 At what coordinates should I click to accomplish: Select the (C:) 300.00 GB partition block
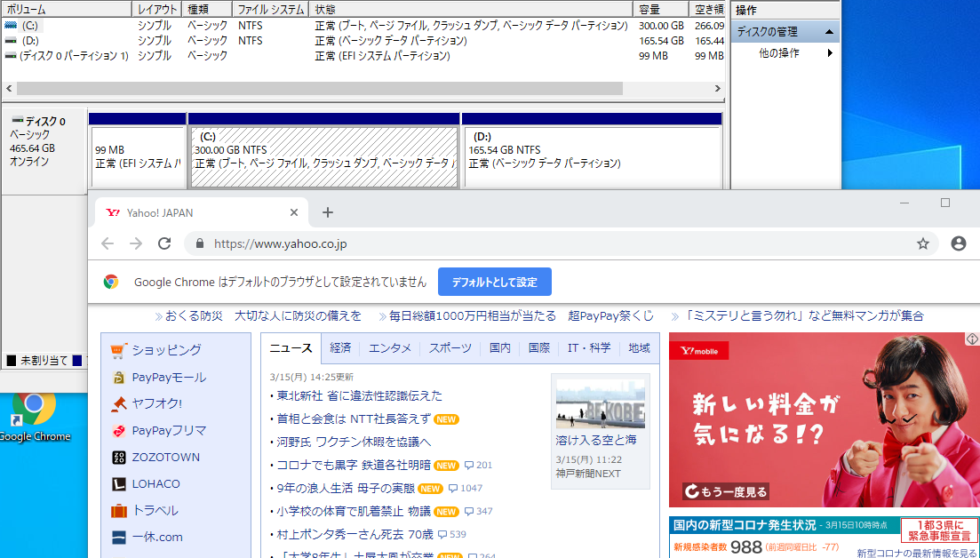click(x=323, y=157)
